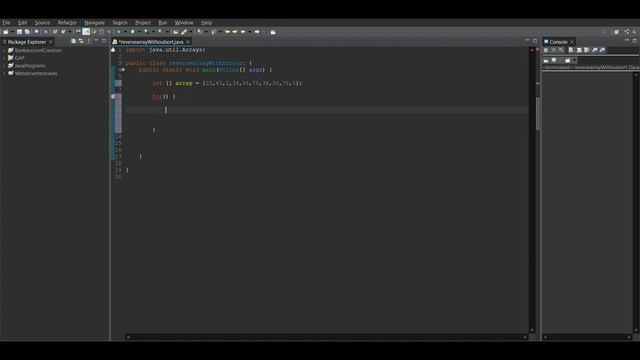Toggle Link with Editor in Package Explorer
Image resolution: width=640 pixels, height=360 pixels.
[x=81, y=41]
